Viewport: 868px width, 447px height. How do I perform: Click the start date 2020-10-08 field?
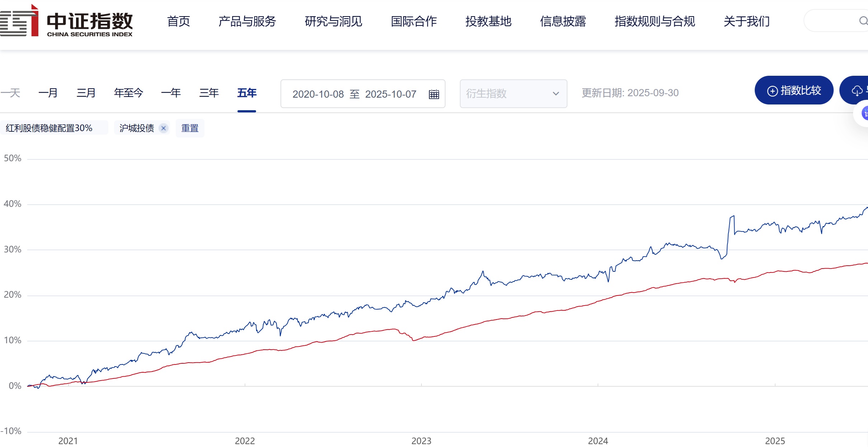pyautogui.click(x=318, y=94)
